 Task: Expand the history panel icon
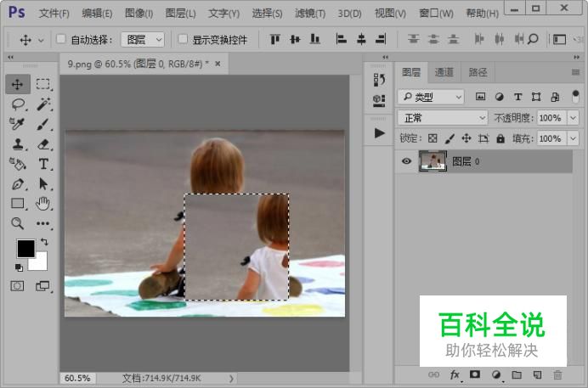pyautogui.click(x=379, y=80)
